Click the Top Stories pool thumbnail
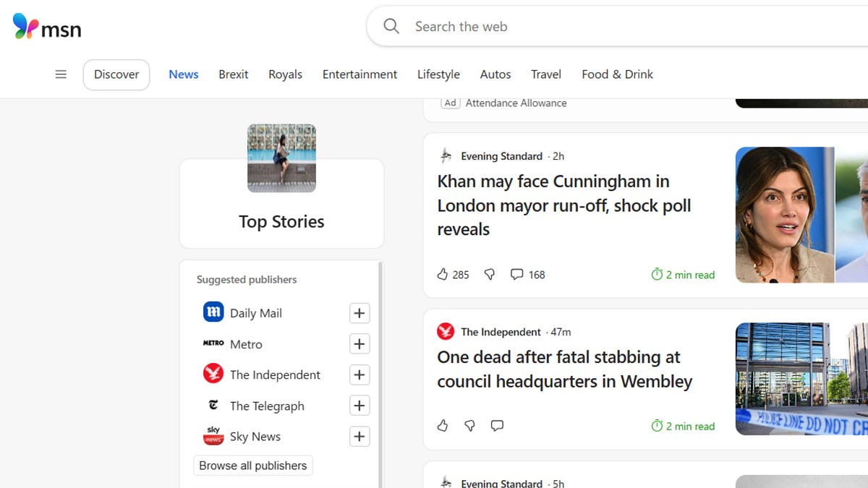This screenshot has height=488, width=868. point(281,158)
